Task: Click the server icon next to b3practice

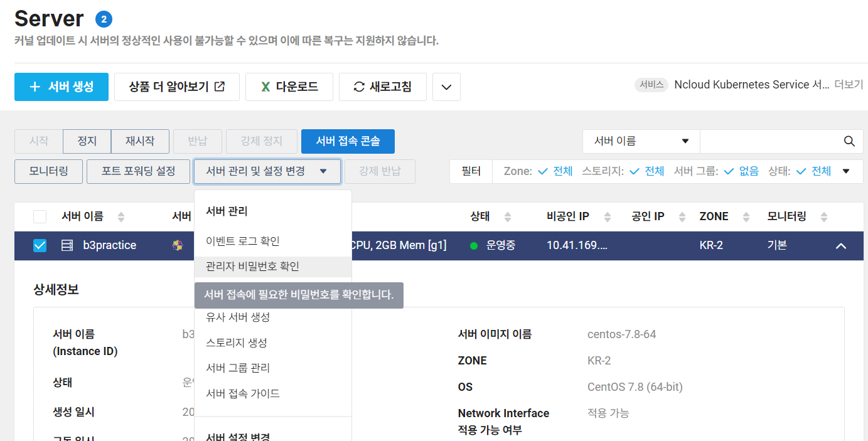Action: [x=68, y=245]
